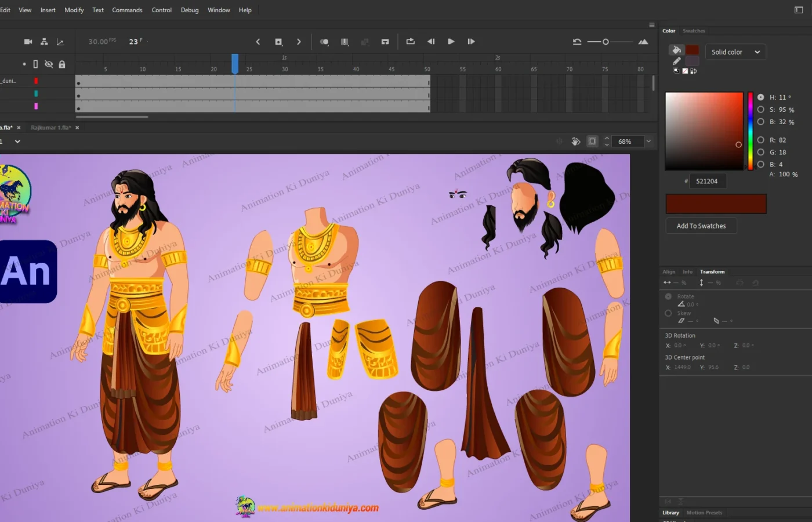Click the loop playback icon

pyautogui.click(x=410, y=42)
